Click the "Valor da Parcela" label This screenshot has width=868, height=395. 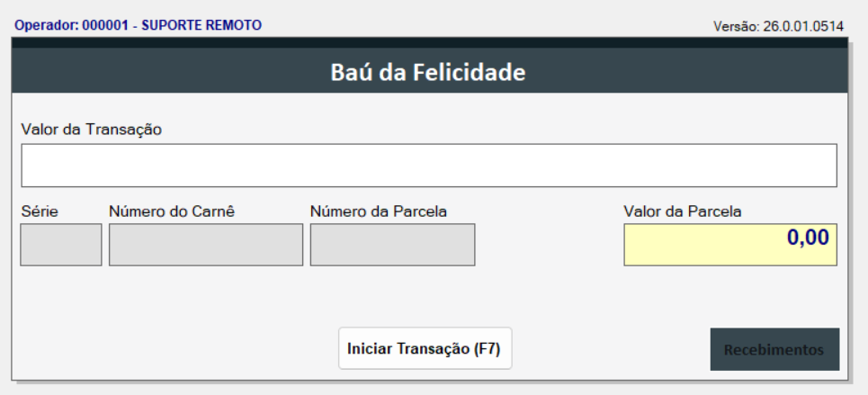tap(683, 211)
